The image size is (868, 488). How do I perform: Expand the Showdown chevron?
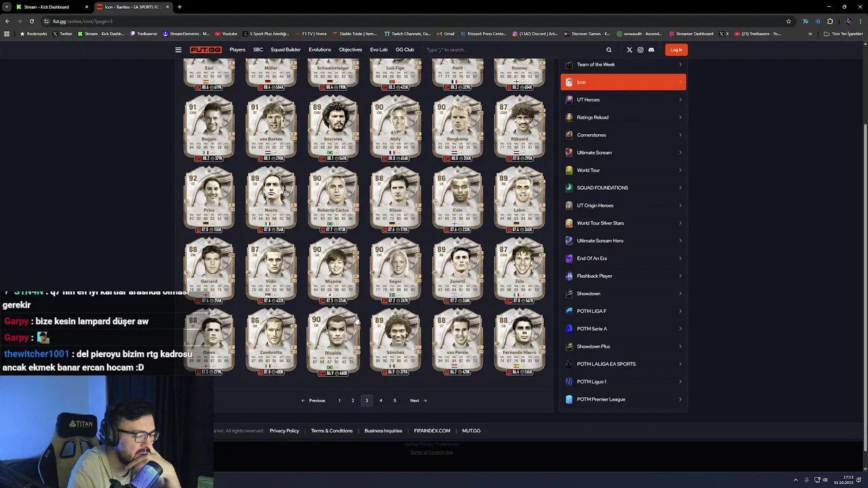(680, 293)
